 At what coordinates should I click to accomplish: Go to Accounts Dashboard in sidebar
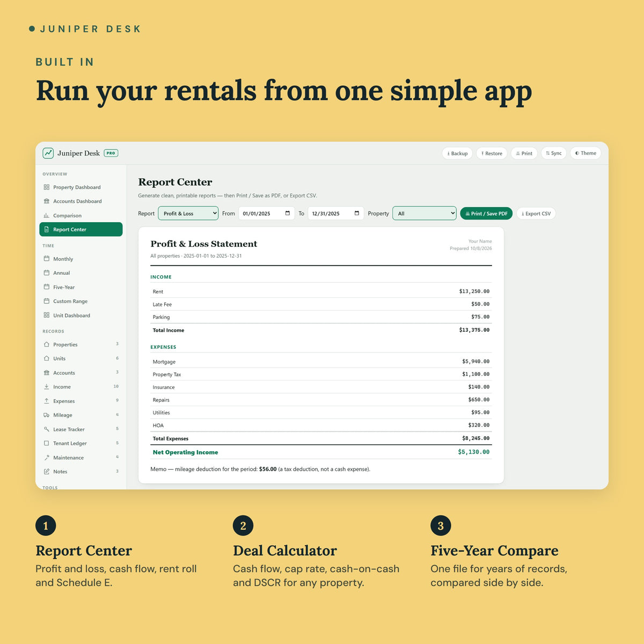coord(80,201)
